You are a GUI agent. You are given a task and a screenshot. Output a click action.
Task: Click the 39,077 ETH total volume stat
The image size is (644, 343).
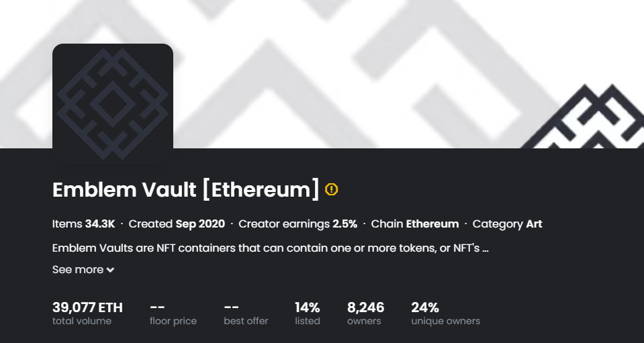click(x=87, y=313)
